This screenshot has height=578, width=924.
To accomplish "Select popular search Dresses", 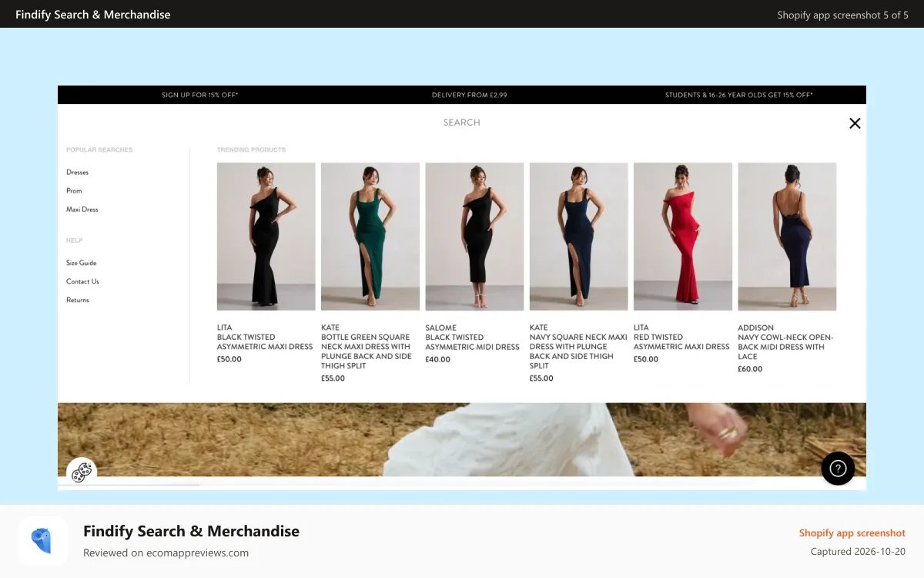I will click(77, 173).
